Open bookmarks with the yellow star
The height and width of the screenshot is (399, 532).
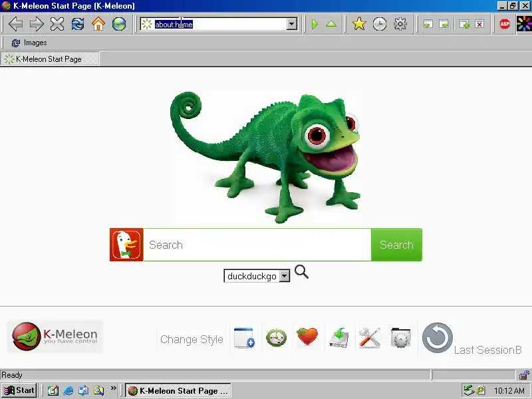pyautogui.click(x=359, y=24)
